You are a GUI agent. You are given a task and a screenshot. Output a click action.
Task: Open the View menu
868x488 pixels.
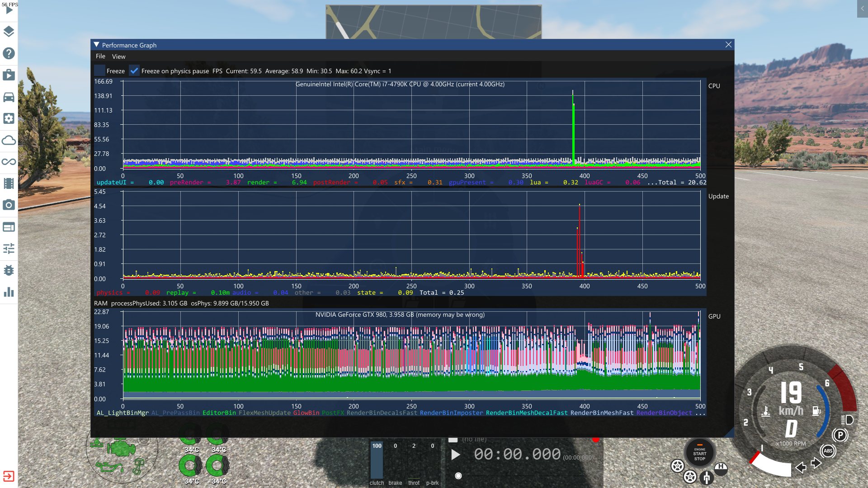pos(118,56)
